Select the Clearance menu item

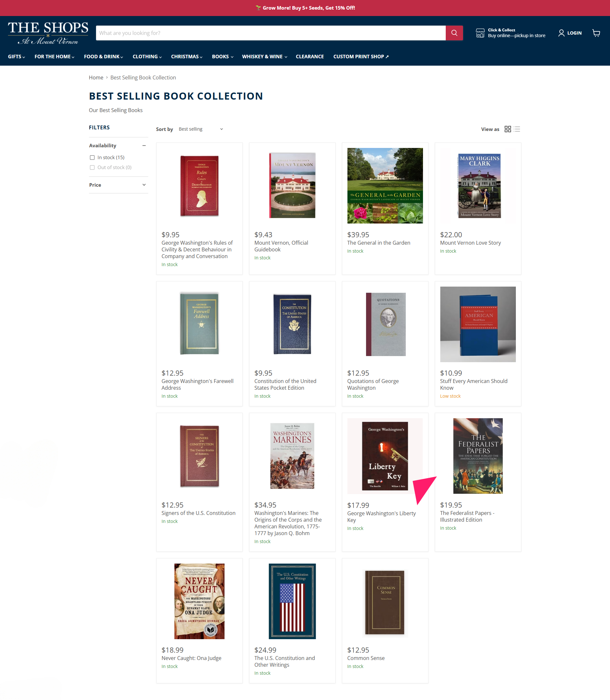[310, 56]
